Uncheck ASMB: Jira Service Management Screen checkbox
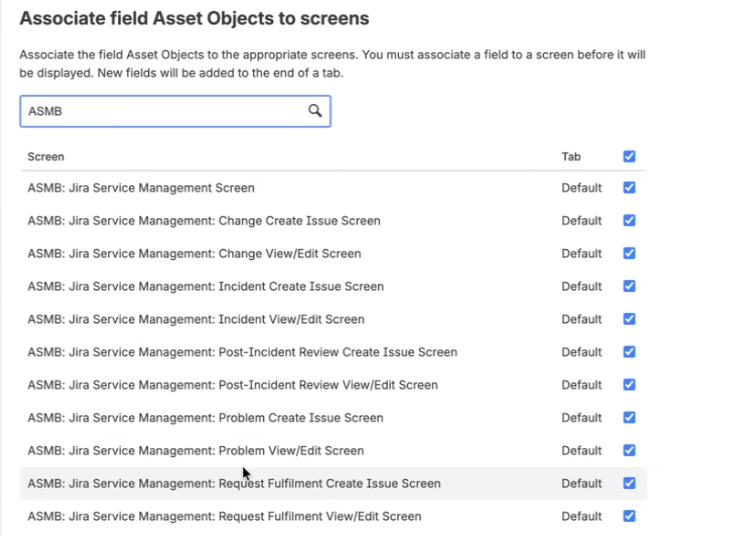751x536 pixels. click(629, 187)
